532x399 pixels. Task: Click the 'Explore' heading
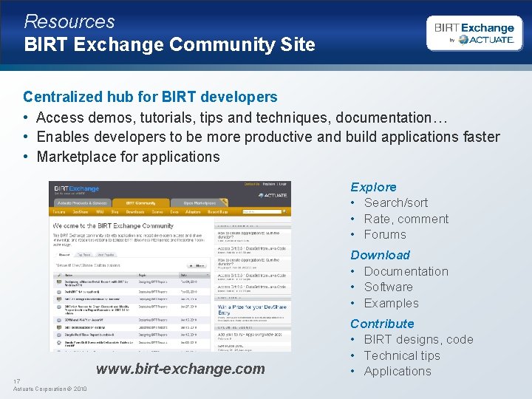coord(374,187)
